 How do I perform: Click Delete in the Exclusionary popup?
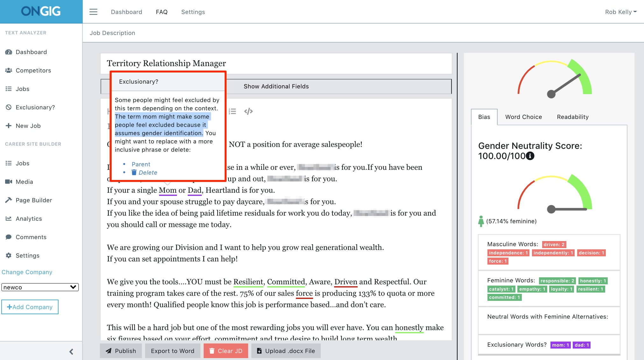click(148, 172)
